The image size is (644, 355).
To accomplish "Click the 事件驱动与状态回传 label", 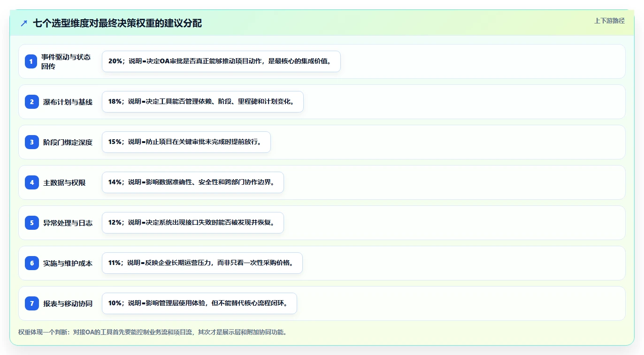I will point(66,61).
